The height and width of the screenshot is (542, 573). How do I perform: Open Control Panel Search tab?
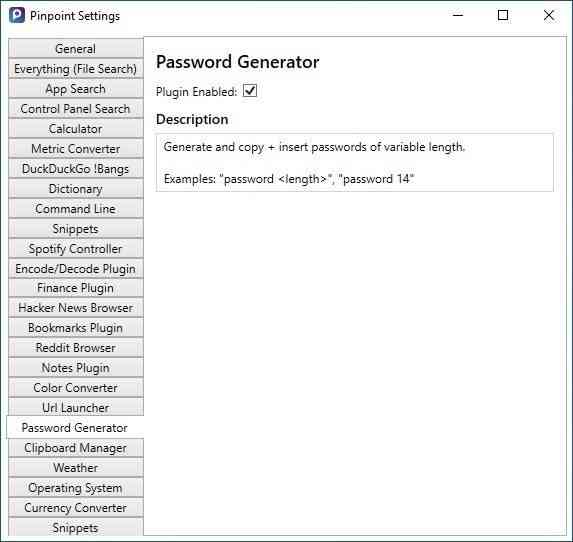(76, 109)
